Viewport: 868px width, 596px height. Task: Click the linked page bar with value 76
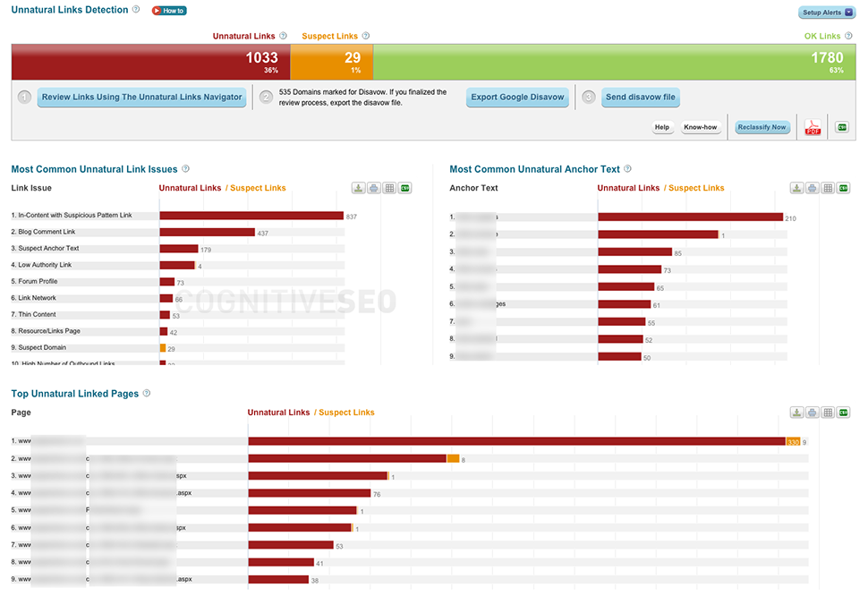pyautogui.click(x=310, y=493)
